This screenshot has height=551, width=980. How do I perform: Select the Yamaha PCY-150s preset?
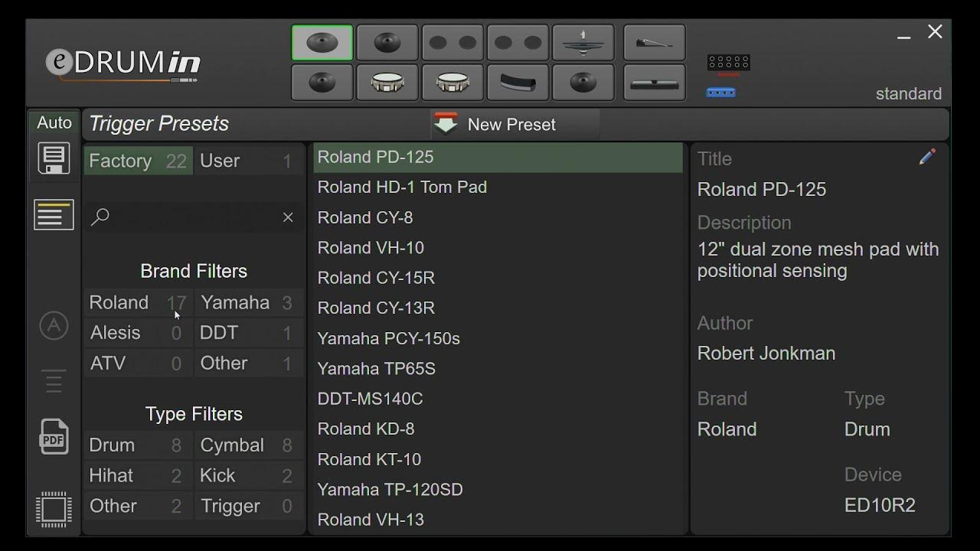pos(498,338)
